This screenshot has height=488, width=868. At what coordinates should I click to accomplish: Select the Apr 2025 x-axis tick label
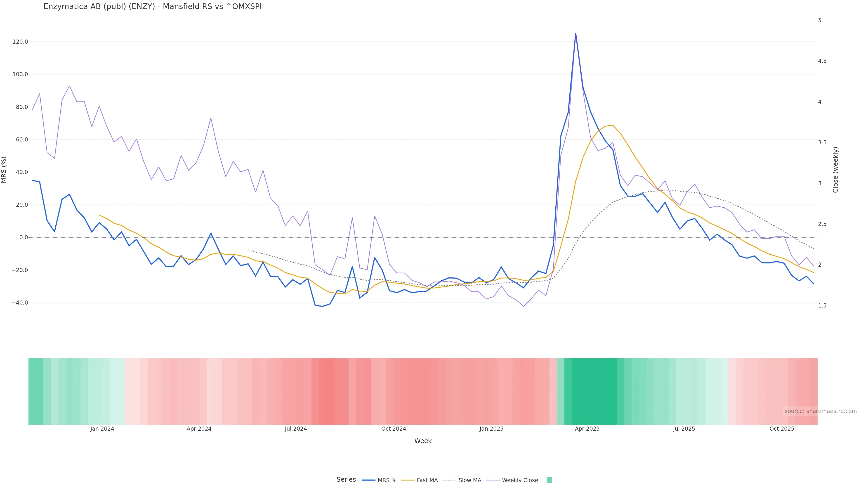pyautogui.click(x=587, y=429)
